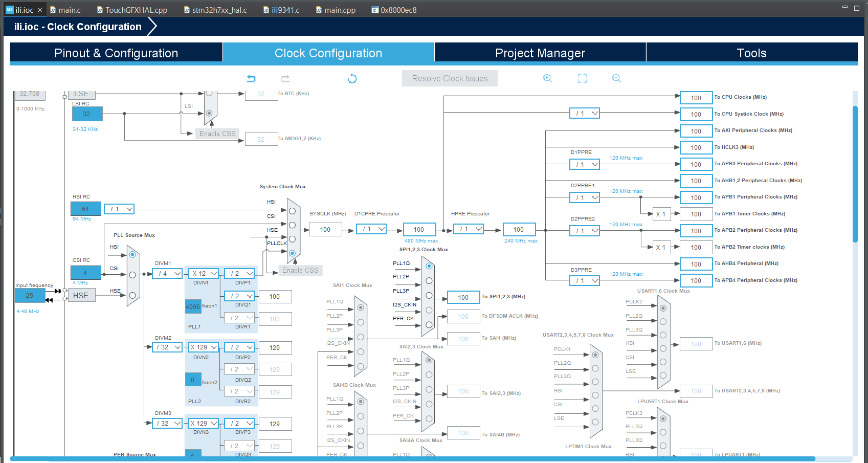Open the DIVM1 /4 prescaler dropdown
Viewport: 868px width, 463px height.
tap(167, 273)
